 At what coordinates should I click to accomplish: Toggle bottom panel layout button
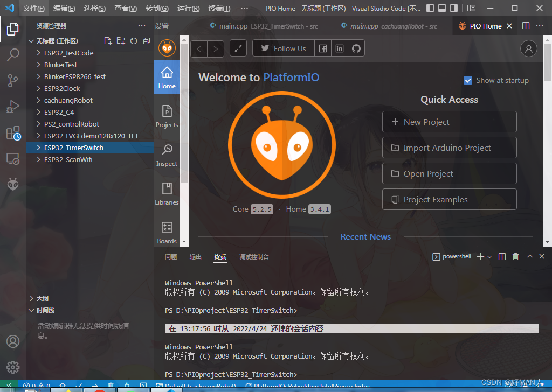pos(442,8)
